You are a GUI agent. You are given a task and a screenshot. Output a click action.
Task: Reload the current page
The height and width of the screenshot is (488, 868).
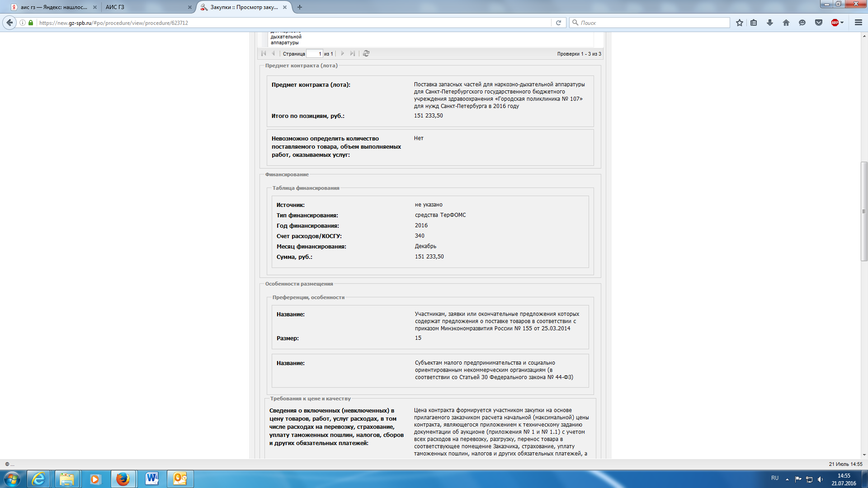point(558,23)
